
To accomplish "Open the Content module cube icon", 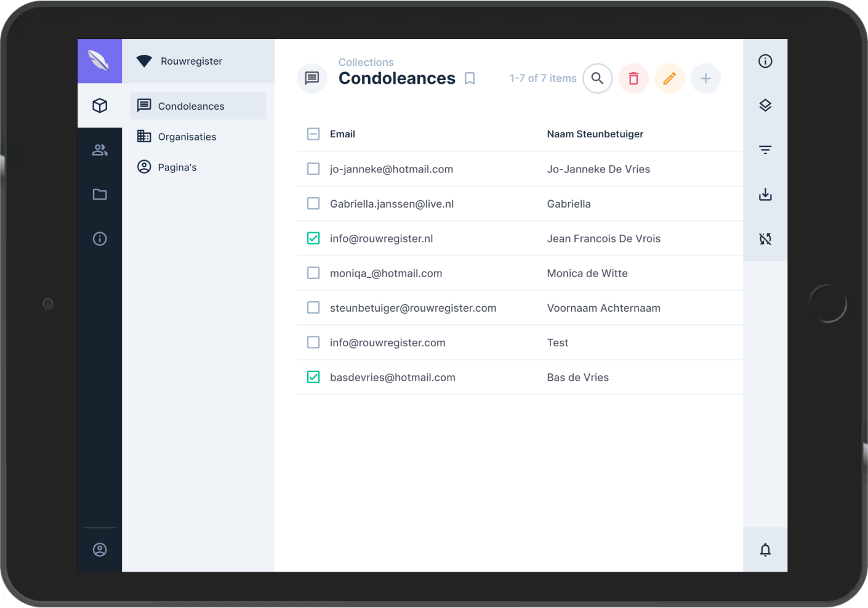I will point(99,105).
